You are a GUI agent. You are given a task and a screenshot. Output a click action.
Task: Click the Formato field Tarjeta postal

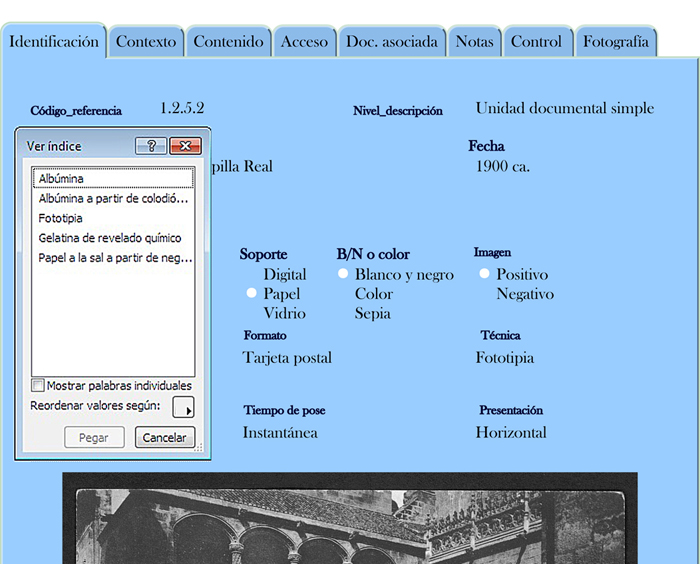pos(287,358)
